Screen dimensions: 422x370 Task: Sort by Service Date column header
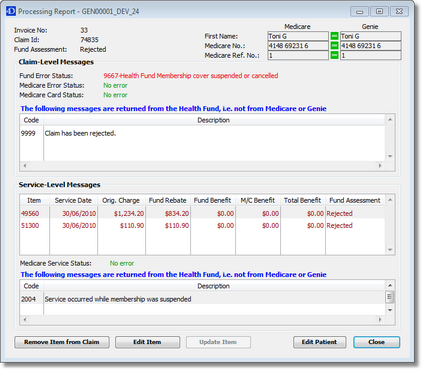click(73, 200)
